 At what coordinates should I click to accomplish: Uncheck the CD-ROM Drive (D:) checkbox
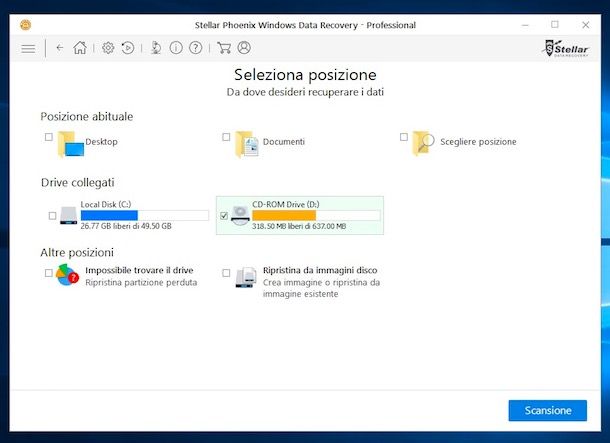coord(224,215)
